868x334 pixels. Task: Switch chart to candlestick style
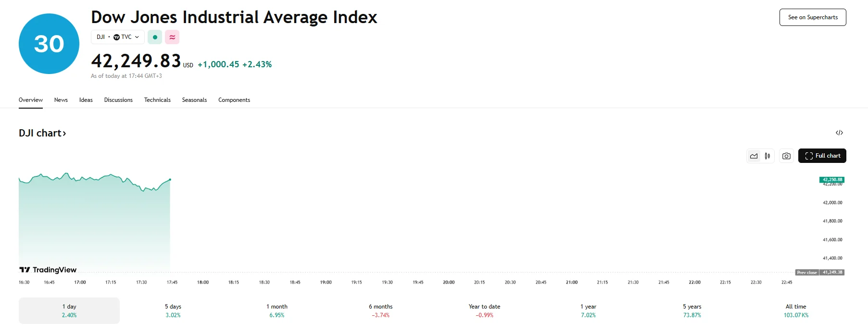click(767, 156)
